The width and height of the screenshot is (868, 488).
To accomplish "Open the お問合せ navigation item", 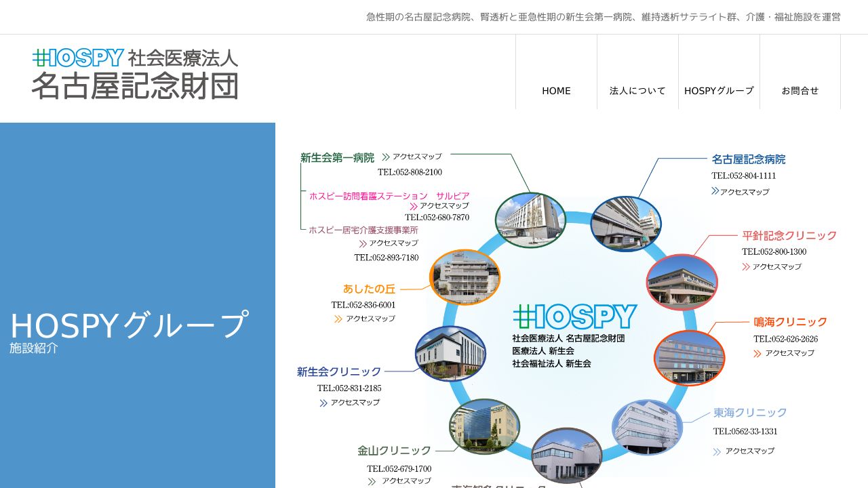I will (x=800, y=90).
